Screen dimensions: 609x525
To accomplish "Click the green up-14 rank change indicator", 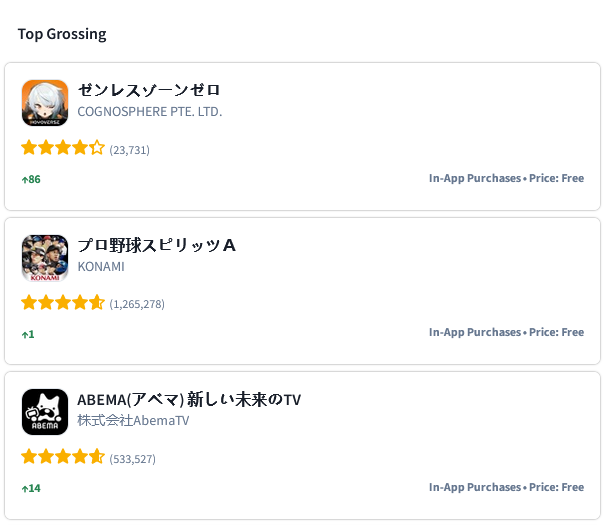I will [x=31, y=488].
